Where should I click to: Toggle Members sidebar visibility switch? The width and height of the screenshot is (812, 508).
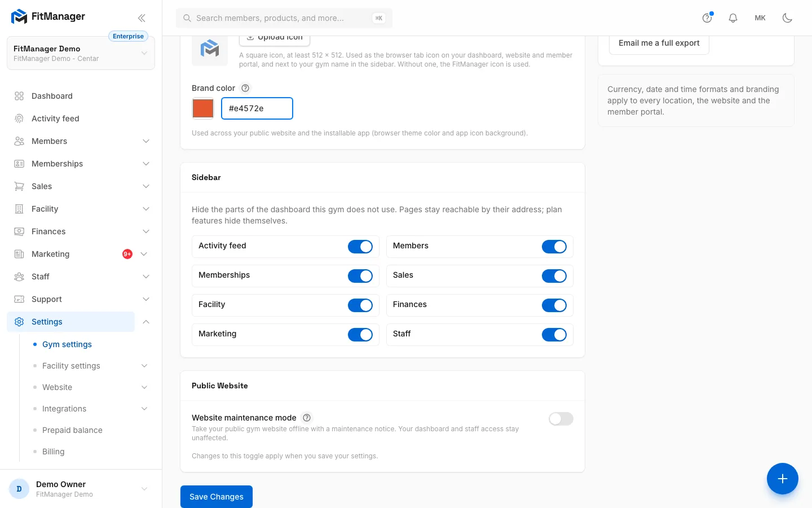(x=554, y=247)
